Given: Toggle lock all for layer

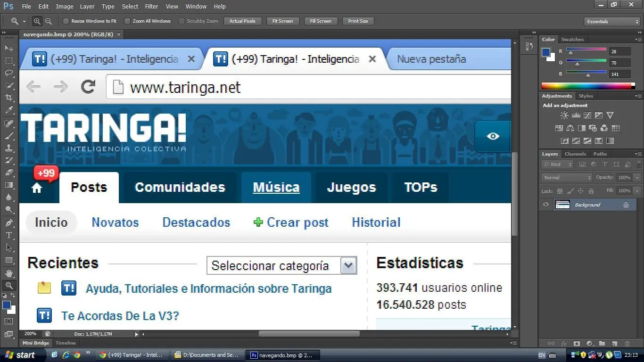Looking at the screenshot, I should pos(591,191).
